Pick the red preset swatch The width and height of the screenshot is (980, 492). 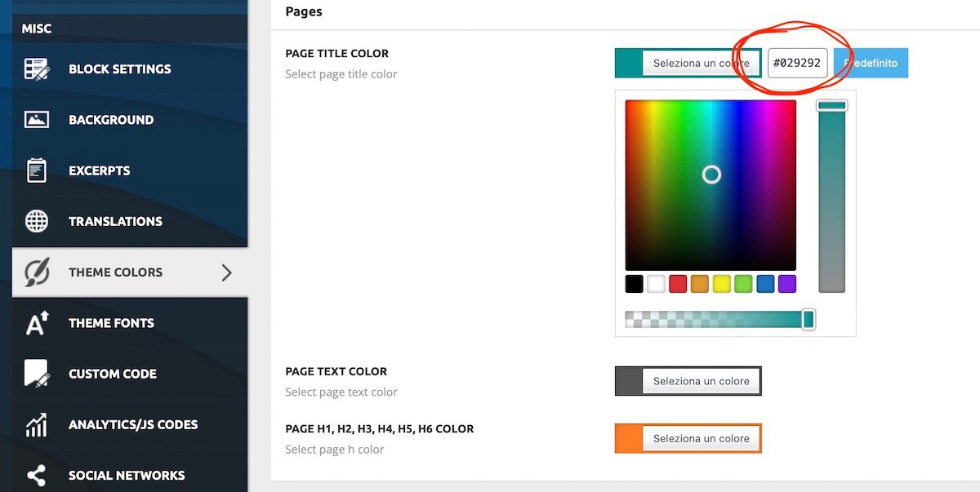point(678,284)
